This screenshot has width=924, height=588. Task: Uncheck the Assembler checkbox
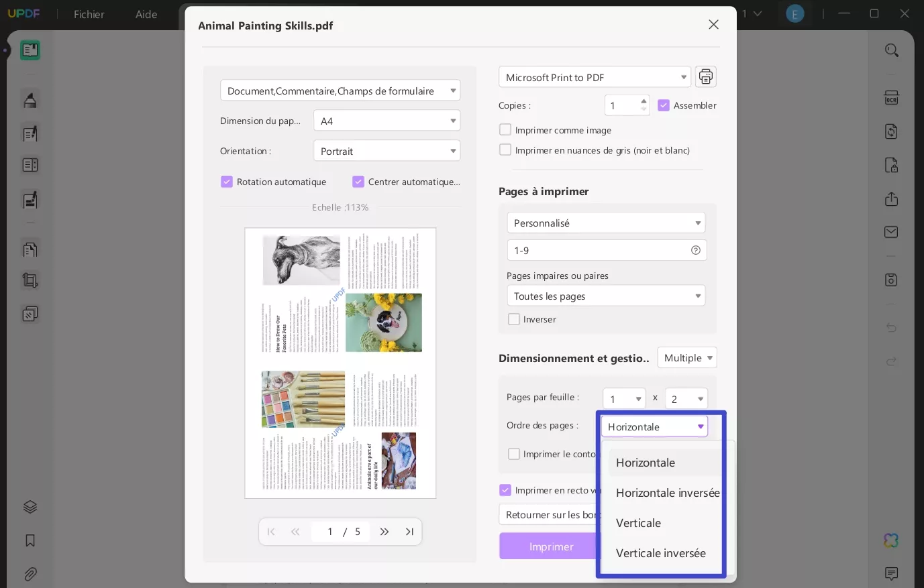[664, 105]
